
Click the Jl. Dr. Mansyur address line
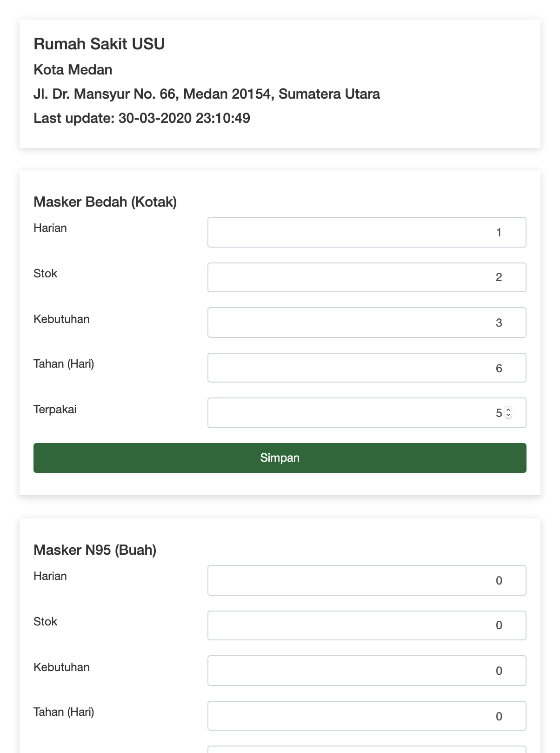(x=207, y=94)
